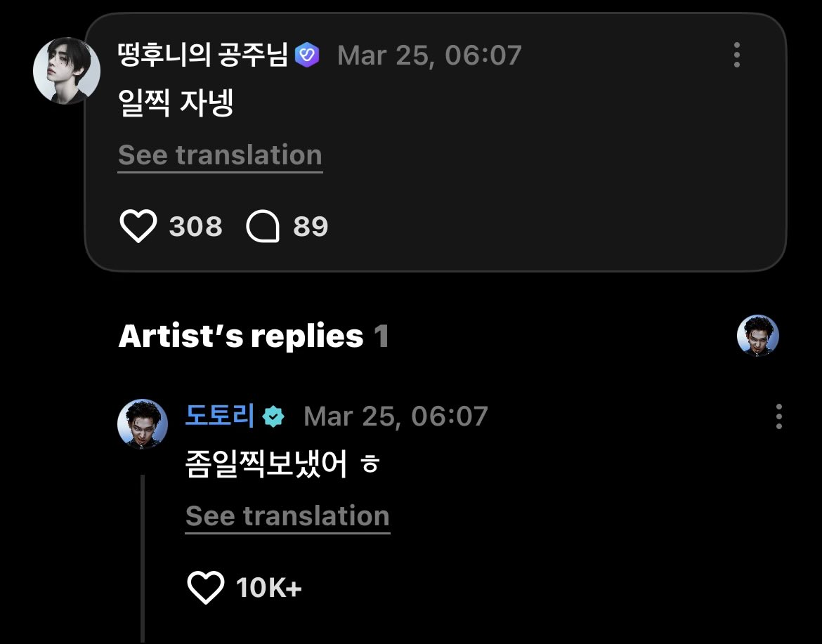This screenshot has width=822, height=644.
Task: Select the Artist's replies heading
Action: 241,336
